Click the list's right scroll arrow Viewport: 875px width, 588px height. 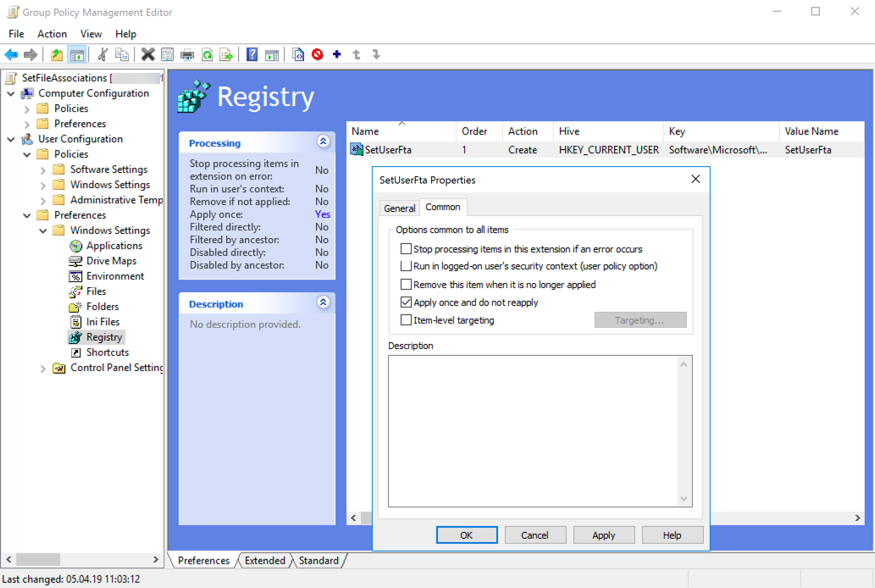(858, 519)
